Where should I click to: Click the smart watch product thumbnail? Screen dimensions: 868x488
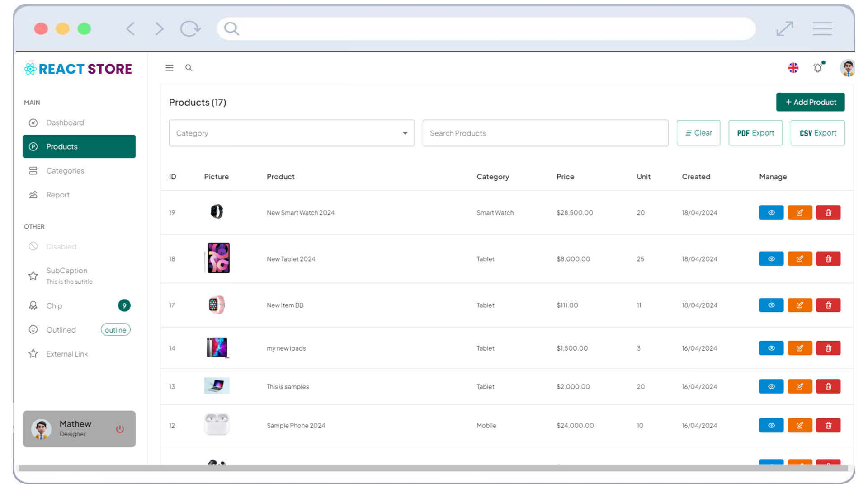point(217,211)
